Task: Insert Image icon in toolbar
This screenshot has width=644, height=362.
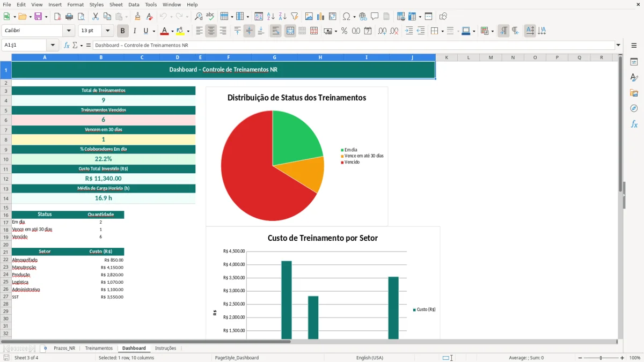Action: (x=309, y=17)
